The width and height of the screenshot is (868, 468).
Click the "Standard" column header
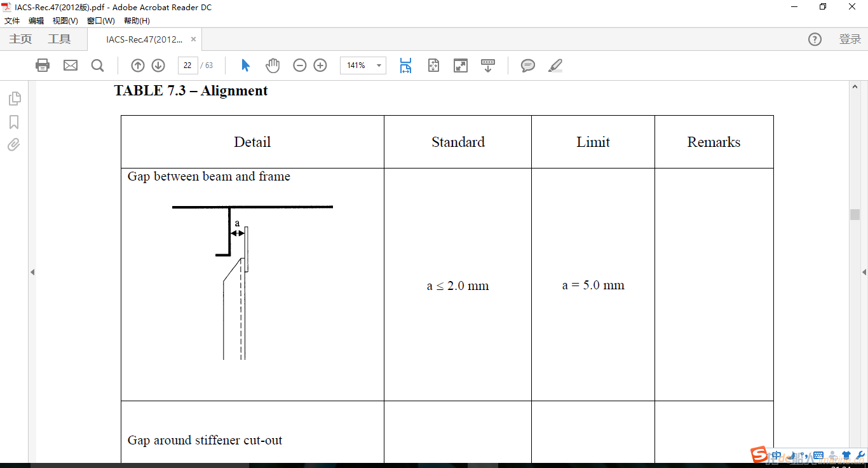(458, 142)
